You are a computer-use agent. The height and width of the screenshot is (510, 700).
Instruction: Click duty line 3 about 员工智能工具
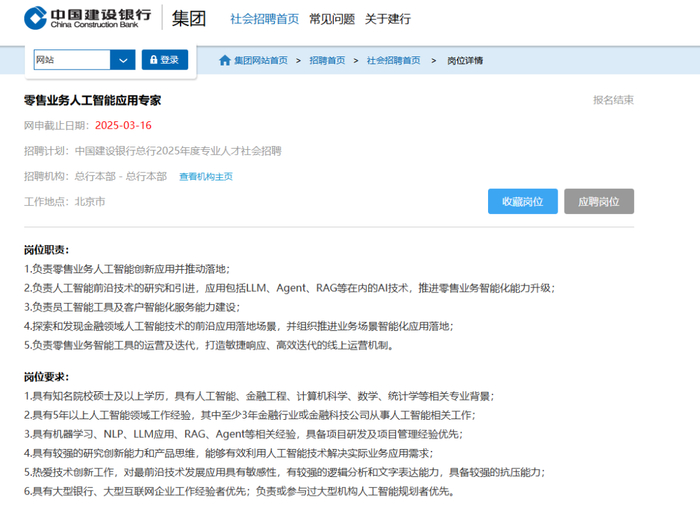tap(132, 307)
